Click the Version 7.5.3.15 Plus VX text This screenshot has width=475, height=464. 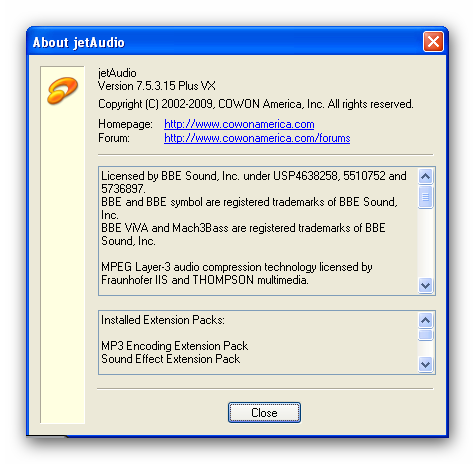click(x=157, y=86)
